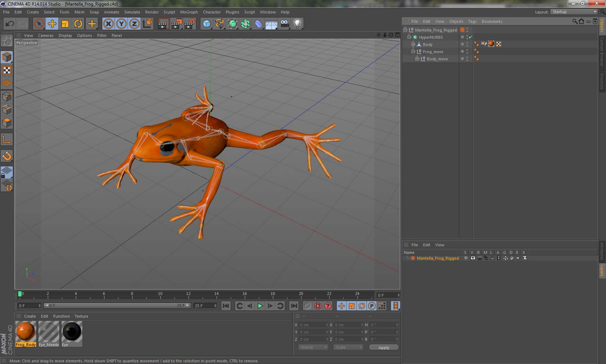Open the Scale mode dropdown
This screenshot has width=606, height=364.
click(x=348, y=347)
